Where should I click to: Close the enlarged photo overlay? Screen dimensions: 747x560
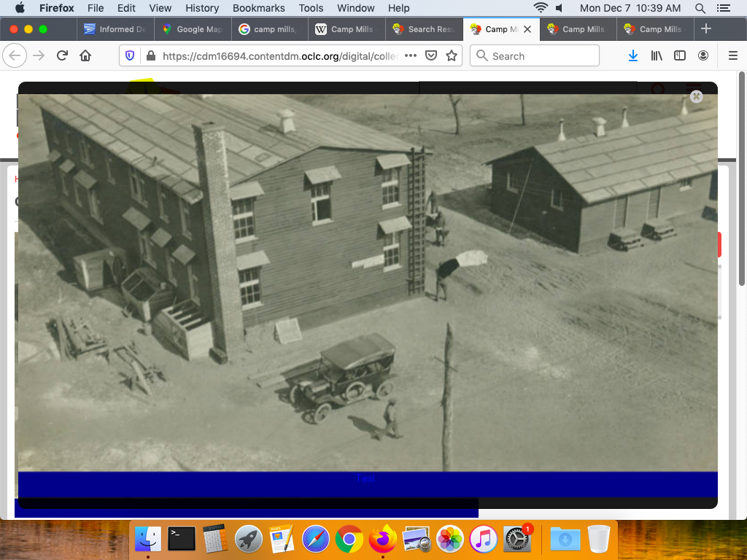[696, 97]
